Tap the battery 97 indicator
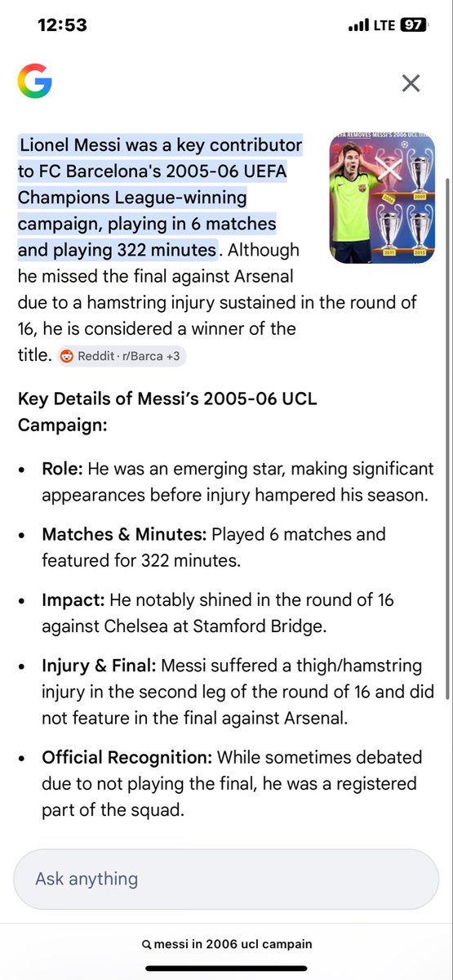Image resolution: width=453 pixels, height=980 pixels. click(413, 25)
